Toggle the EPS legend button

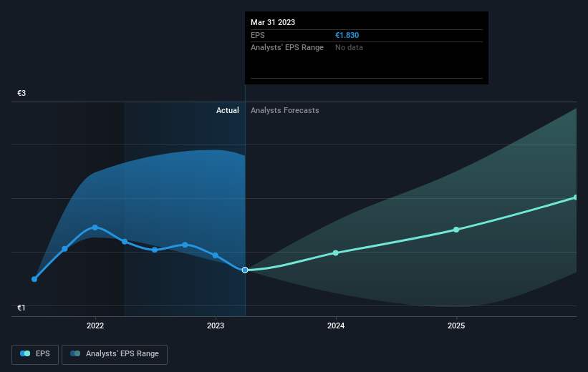click(x=35, y=354)
